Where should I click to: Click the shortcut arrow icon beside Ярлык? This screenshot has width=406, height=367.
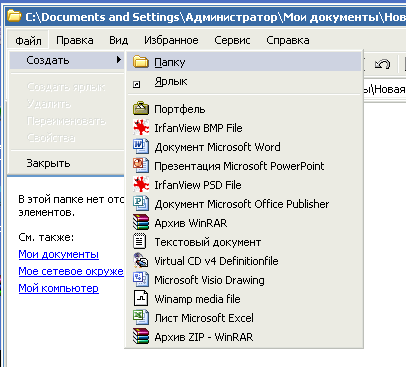(x=136, y=84)
